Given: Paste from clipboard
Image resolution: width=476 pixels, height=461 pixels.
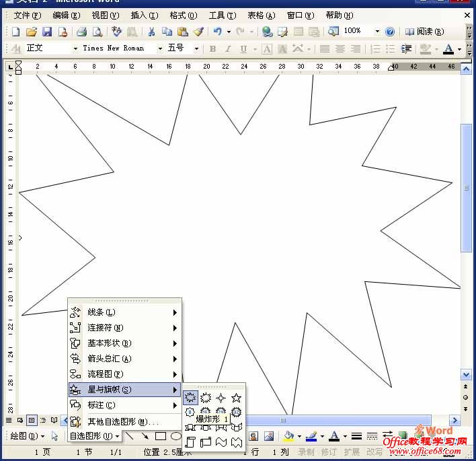Looking at the screenshot, I should [x=183, y=32].
